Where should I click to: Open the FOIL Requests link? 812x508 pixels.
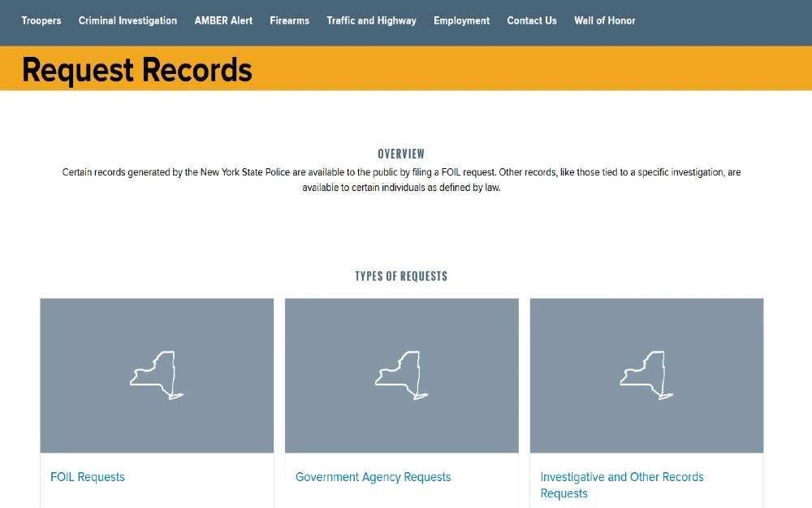[88, 477]
